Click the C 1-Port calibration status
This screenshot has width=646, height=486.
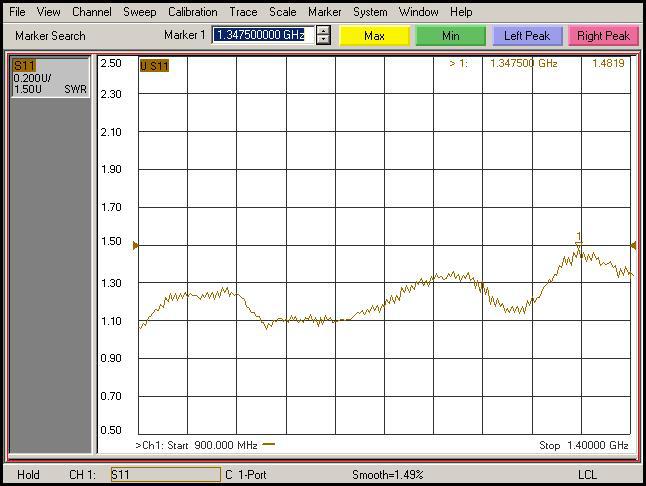pos(246,475)
